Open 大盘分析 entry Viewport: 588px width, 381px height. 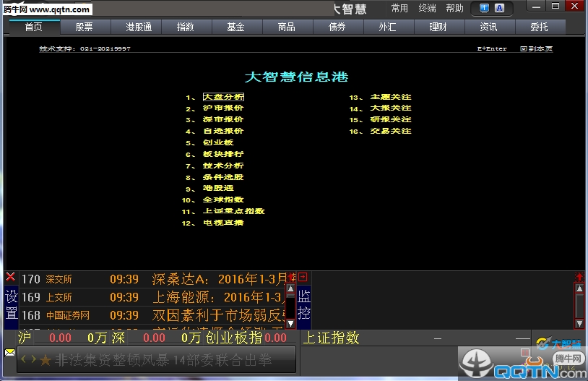[223, 97]
